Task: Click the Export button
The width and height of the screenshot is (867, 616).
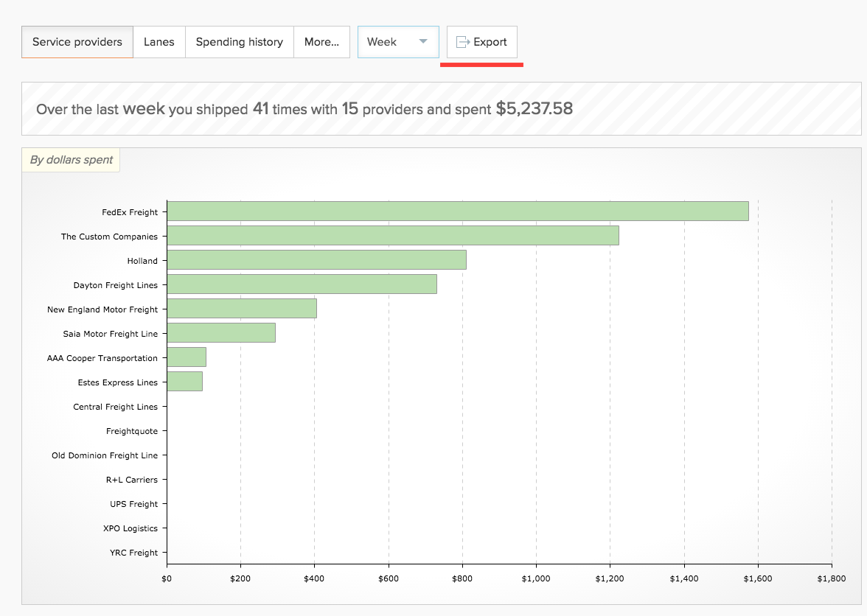Action: click(x=482, y=42)
